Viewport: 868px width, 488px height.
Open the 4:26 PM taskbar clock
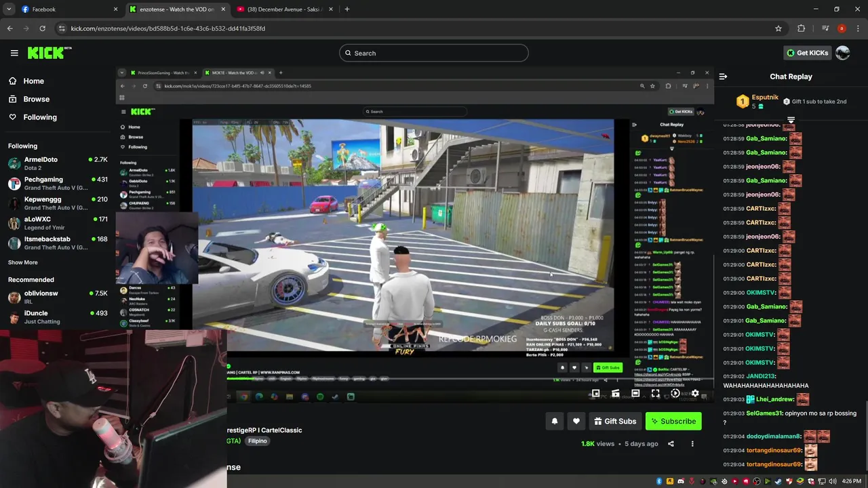coord(851,481)
